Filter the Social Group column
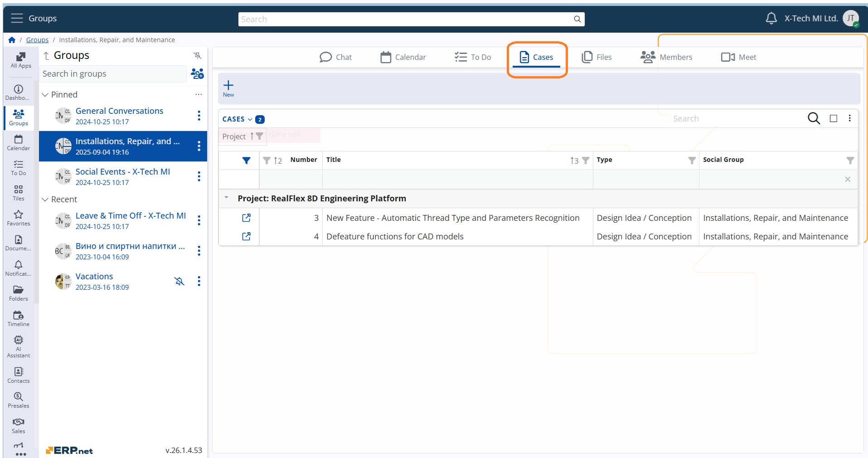This screenshot has width=868, height=458. tap(850, 161)
